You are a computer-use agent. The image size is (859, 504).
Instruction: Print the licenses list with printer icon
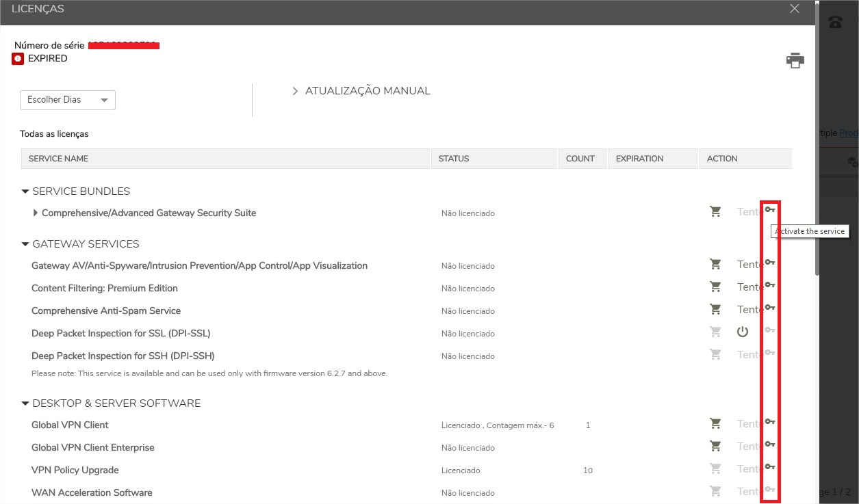click(795, 60)
